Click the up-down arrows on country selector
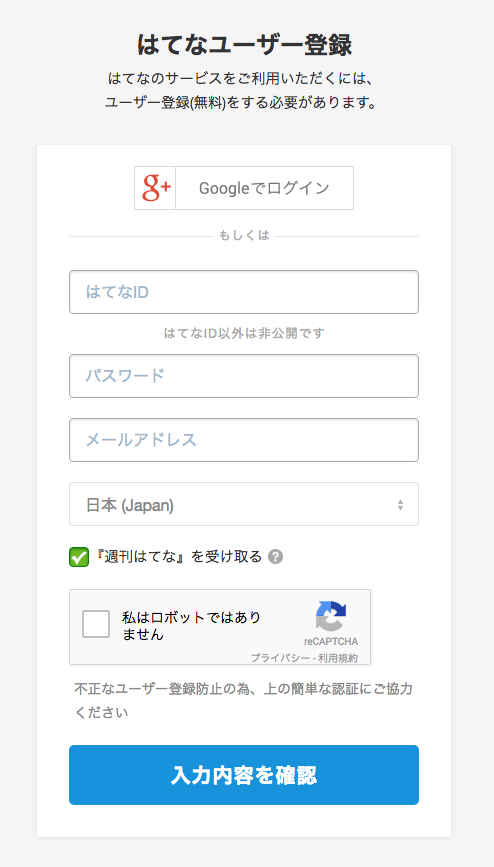 [x=400, y=505]
